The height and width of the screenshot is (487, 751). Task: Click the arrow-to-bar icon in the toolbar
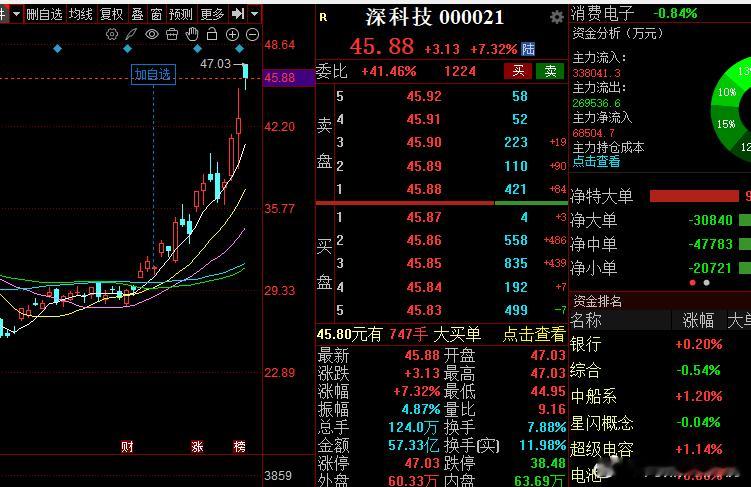pos(238,14)
